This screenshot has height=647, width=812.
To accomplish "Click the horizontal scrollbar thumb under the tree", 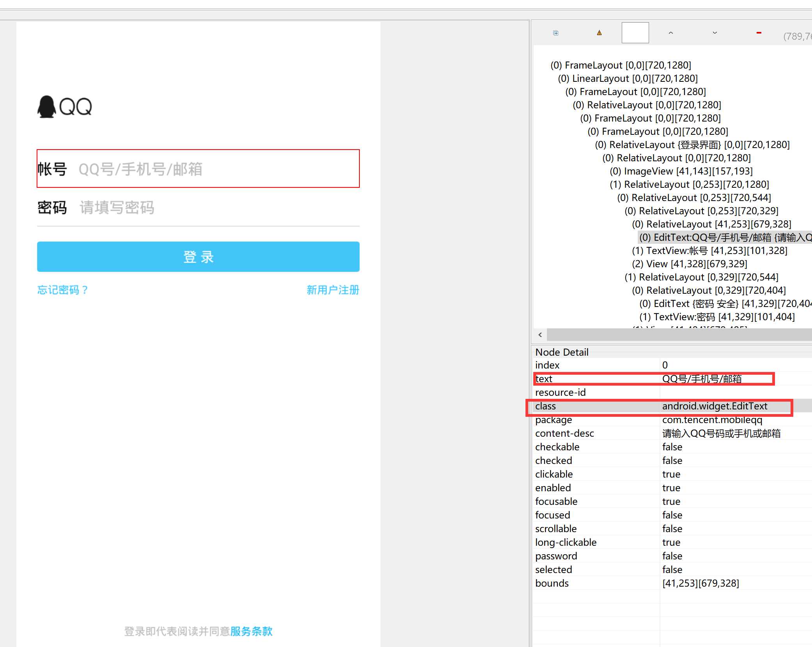I will (x=679, y=335).
